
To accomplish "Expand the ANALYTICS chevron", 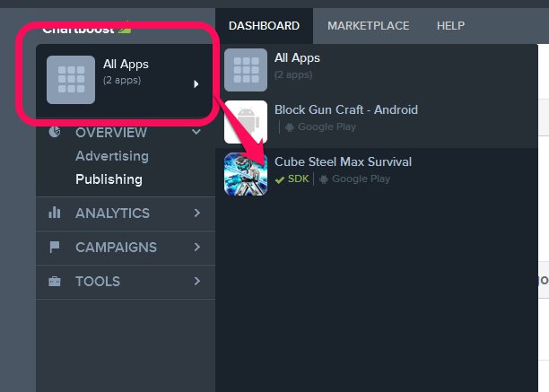I will (197, 213).
